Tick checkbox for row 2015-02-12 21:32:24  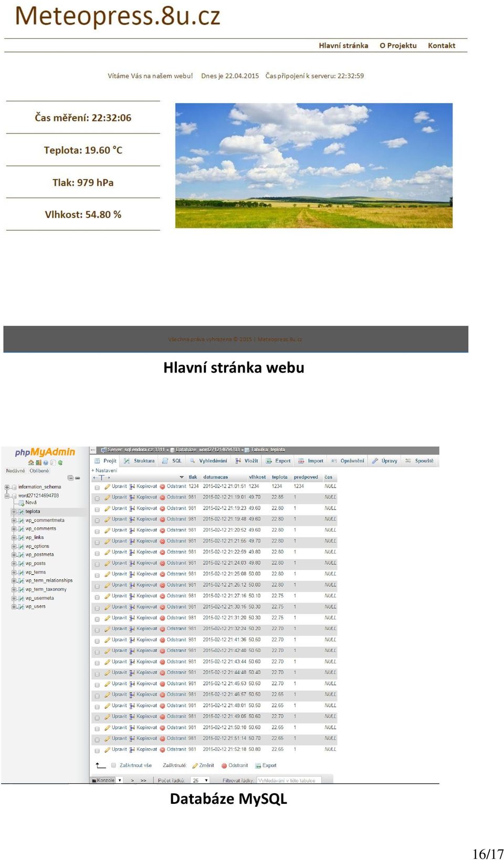click(x=97, y=630)
